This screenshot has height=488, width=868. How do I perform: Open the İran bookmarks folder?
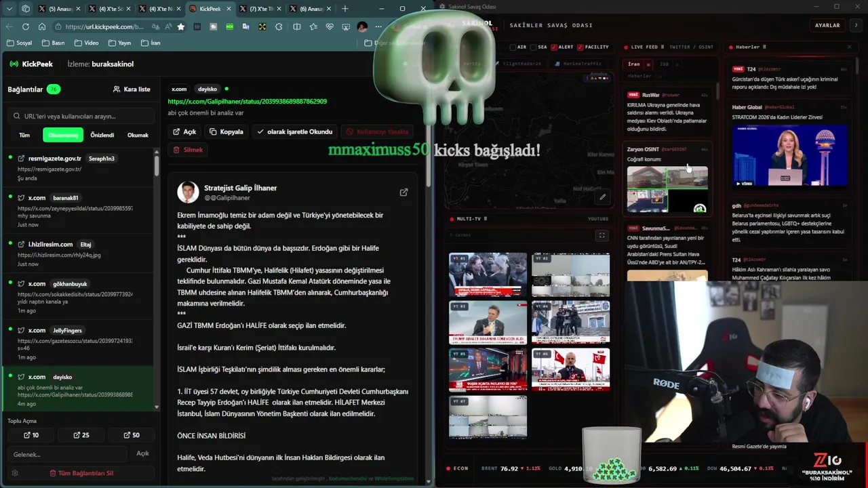click(x=151, y=43)
